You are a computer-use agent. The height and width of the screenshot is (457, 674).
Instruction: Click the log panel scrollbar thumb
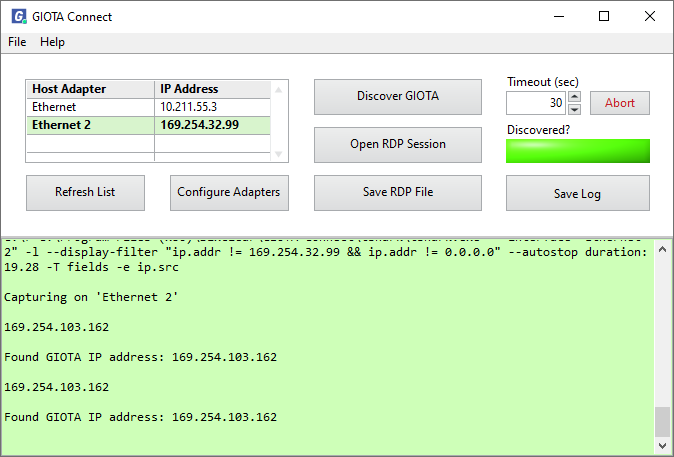click(662, 421)
